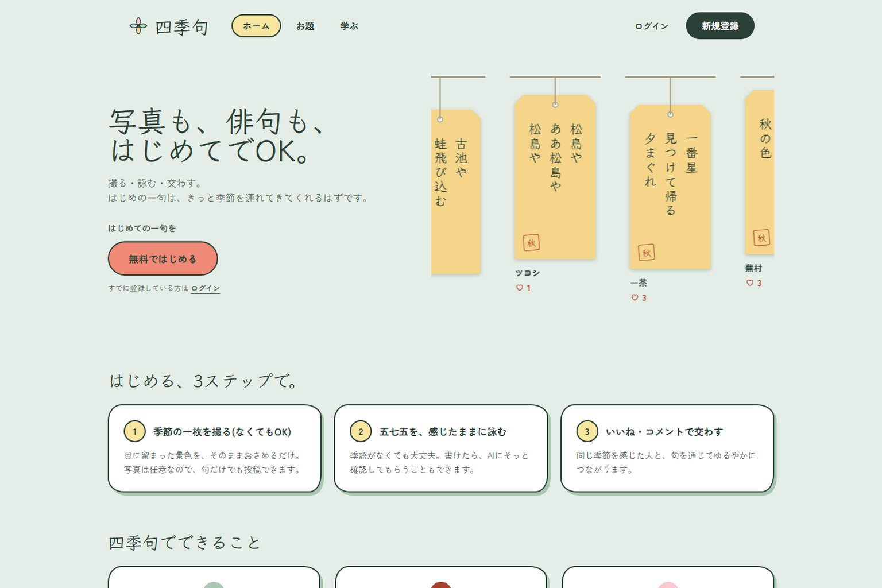Click the はじめての一句を label

point(142,228)
